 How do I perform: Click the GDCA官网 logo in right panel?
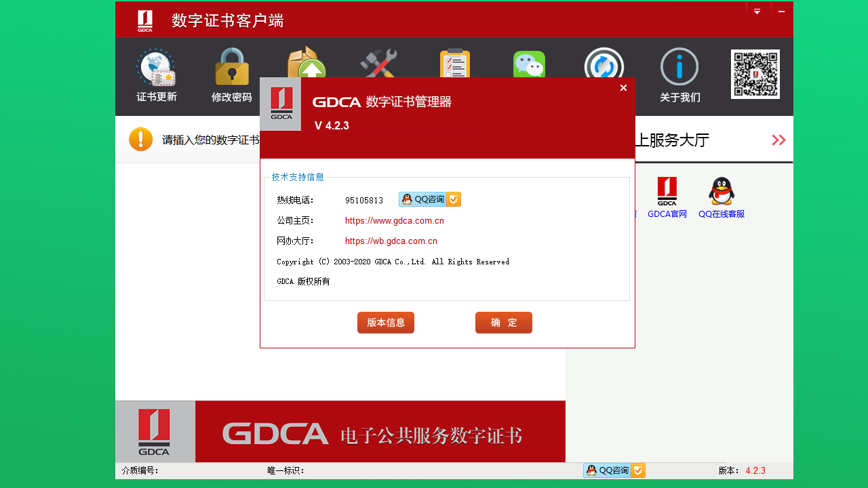pos(667,192)
